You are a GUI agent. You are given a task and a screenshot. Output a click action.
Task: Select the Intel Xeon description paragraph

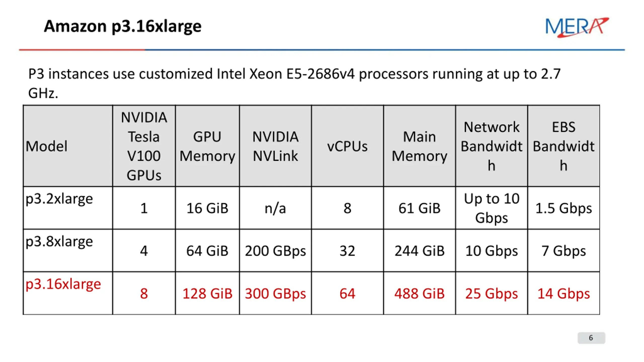294,83
